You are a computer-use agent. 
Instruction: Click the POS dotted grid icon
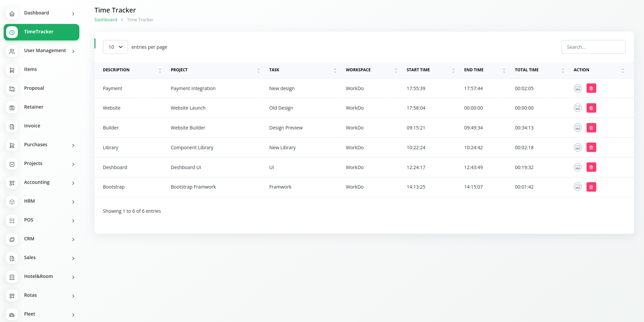point(12,221)
